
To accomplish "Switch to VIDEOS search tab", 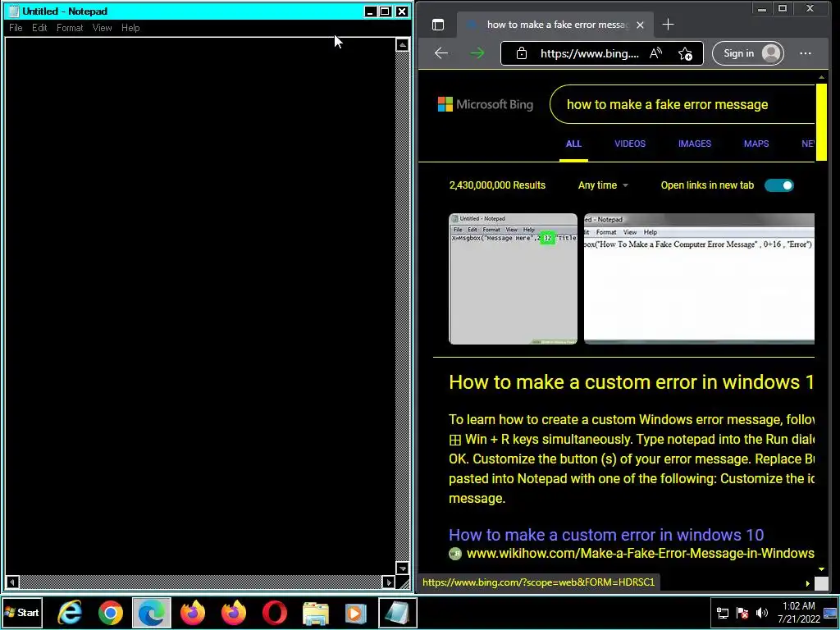I will tap(629, 144).
